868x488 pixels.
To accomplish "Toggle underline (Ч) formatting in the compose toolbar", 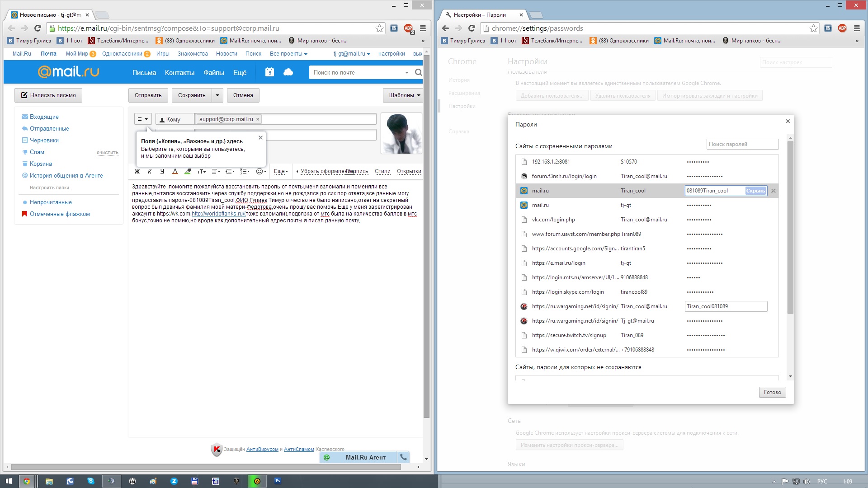I will tap(162, 172).
